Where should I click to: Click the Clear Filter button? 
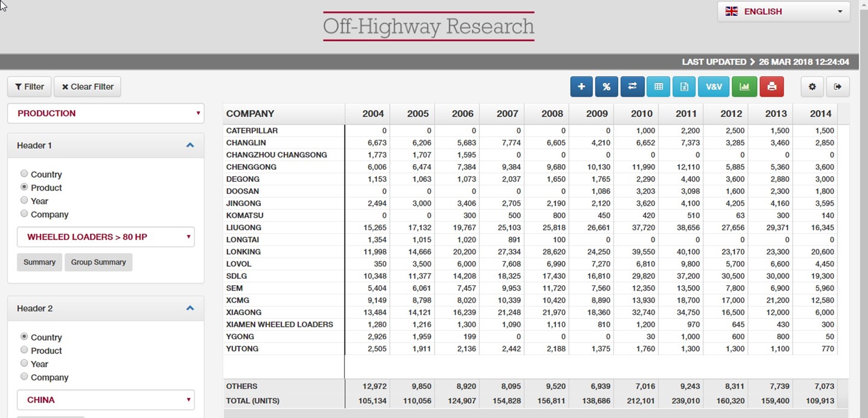[87, 86]
